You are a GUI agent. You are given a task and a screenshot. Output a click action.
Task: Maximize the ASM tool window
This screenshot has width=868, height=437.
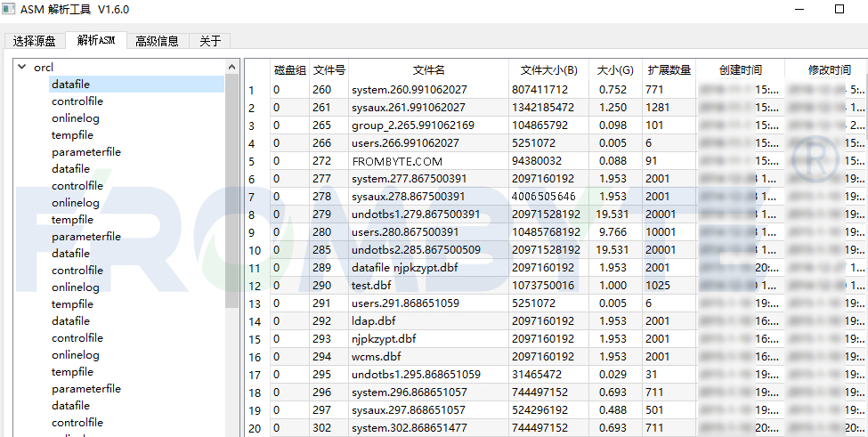click(840, 9)
